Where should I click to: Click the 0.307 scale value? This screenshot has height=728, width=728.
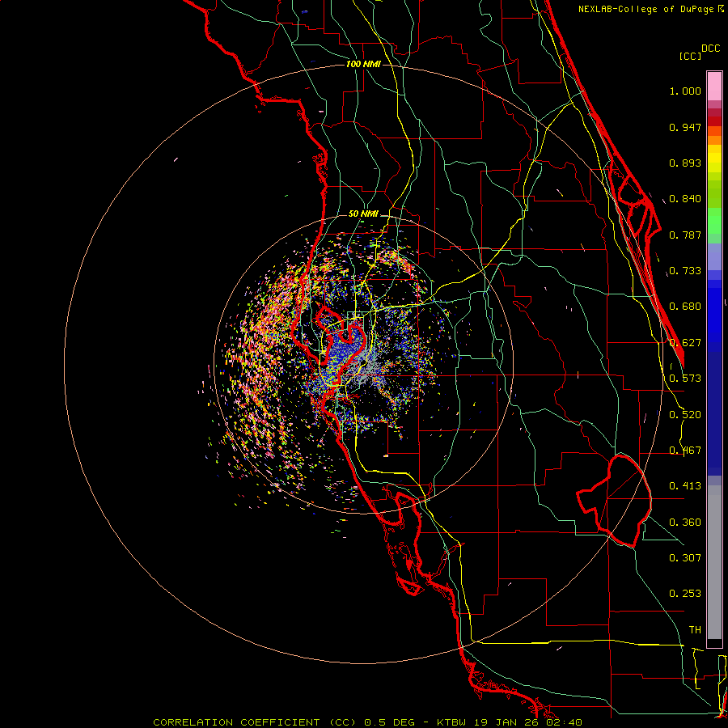(x=685, y=558)
